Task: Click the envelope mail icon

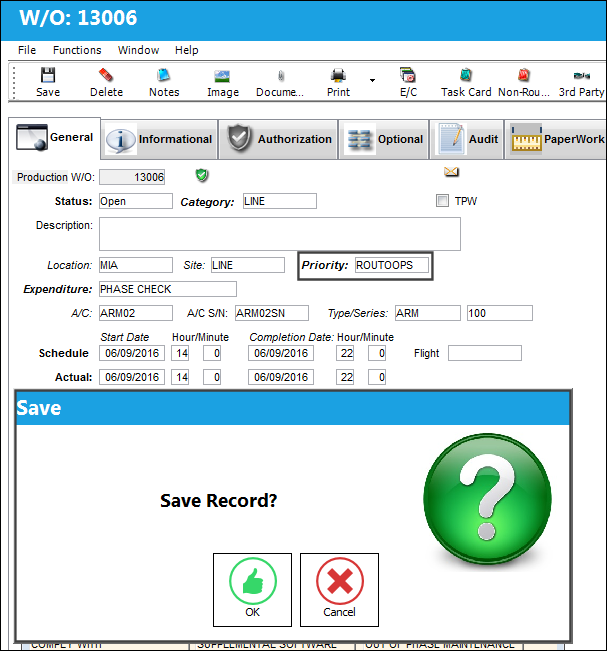Action: [451, 172]
